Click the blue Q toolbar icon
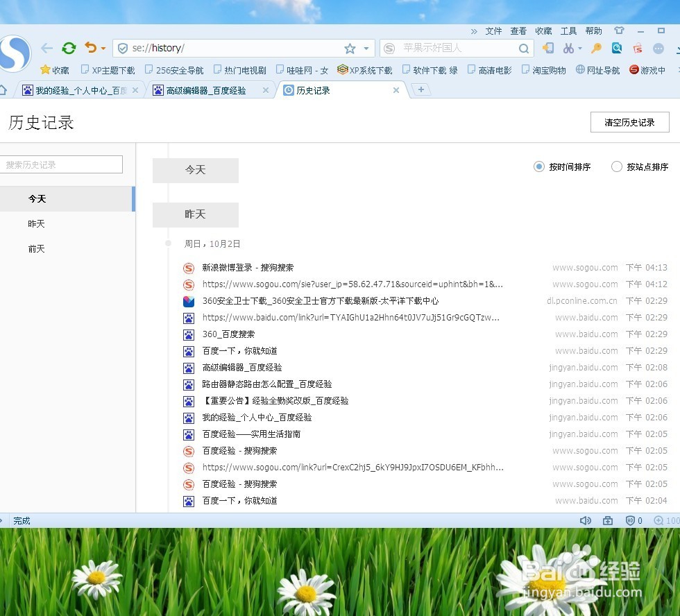 click(x=617, y=48)
